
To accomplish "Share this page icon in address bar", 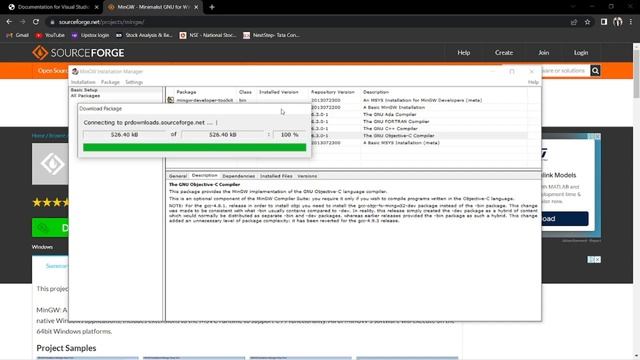I will (x=574, y=22).
